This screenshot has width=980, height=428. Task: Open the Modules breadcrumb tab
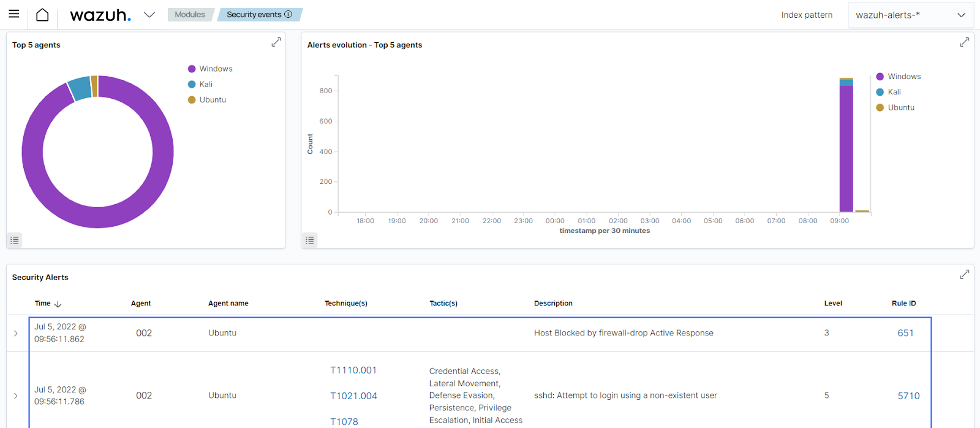[x=190, y=15]
